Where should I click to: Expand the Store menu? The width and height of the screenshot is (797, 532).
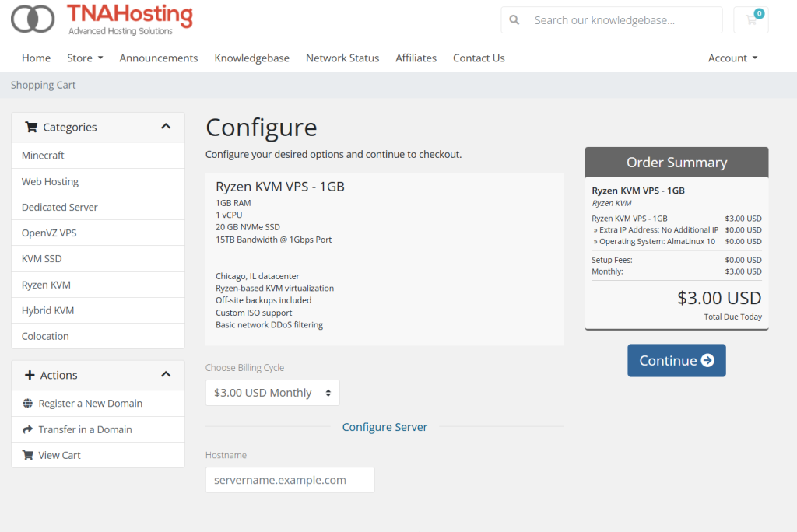tap(85, 58)
